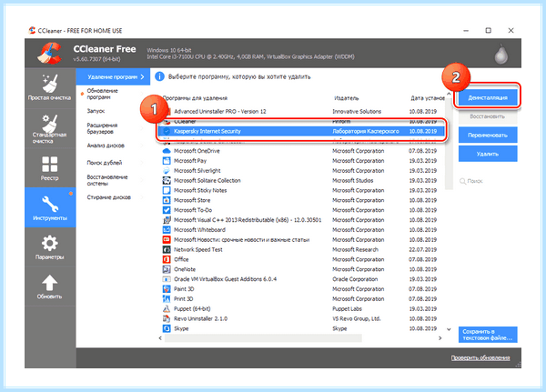Screen dimensions: 546x392
Task: Click Network Speed Test icon
Action: click(167, 249)
